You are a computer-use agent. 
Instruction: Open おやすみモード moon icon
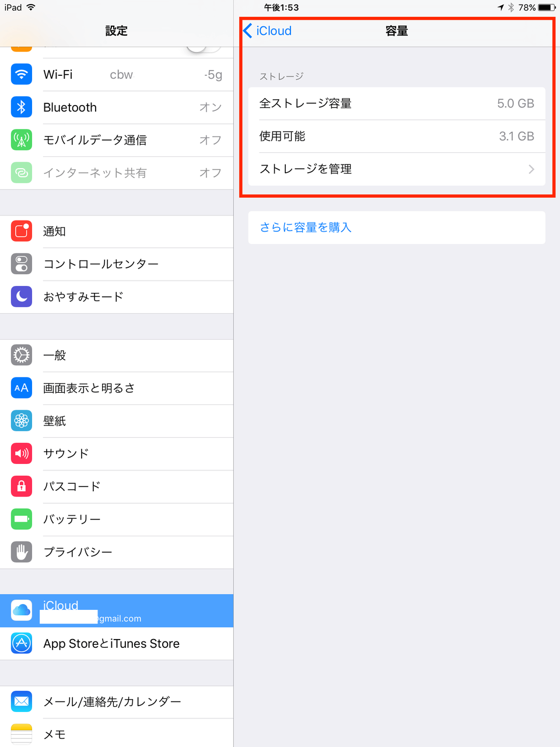pyautogui.click(x=22, y=296)
